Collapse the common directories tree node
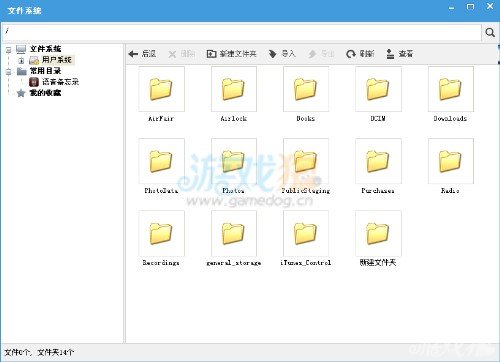 tap(9, 71)
